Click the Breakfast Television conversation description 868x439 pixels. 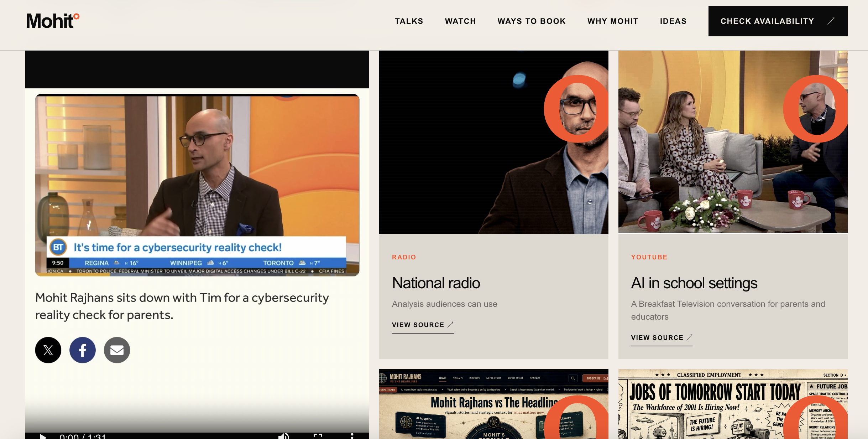click(728, 310)
